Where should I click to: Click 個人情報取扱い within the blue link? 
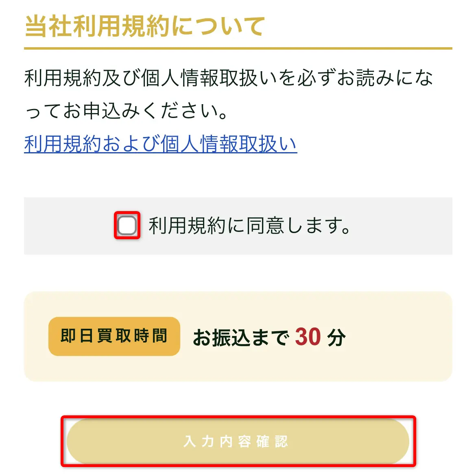(x=229, y=144)
